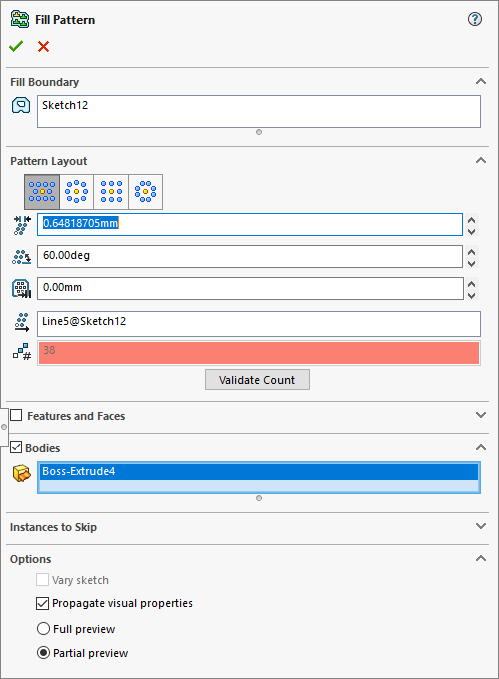Click the Bodies selection icon beside Boss-Extrude4

(22, 473)
